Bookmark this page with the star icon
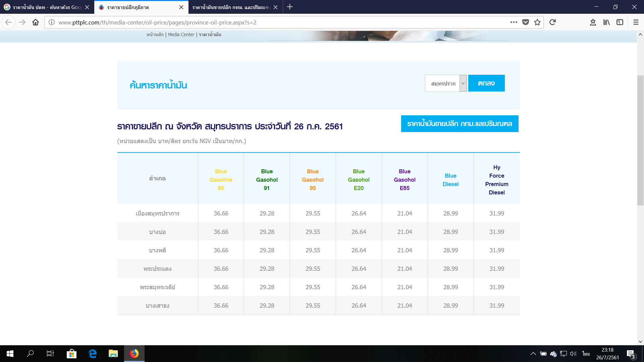 pyautogui.click(x=537, y=22)
